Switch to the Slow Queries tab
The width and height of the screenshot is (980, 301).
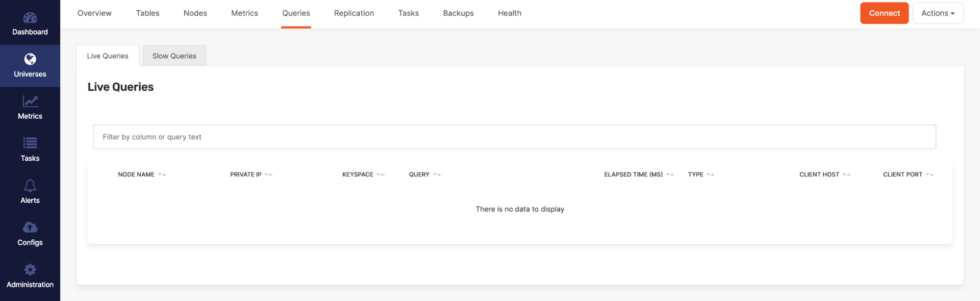pos(174,56)
